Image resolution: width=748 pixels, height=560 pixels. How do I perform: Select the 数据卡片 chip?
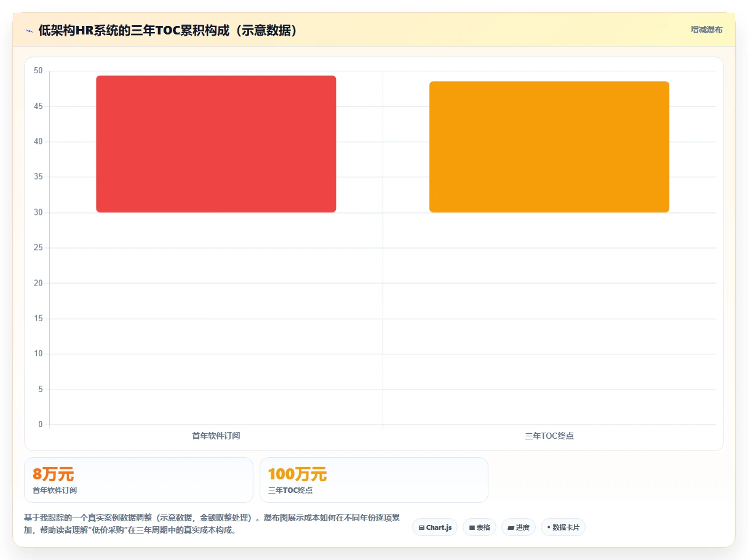(x=563, y=527)
